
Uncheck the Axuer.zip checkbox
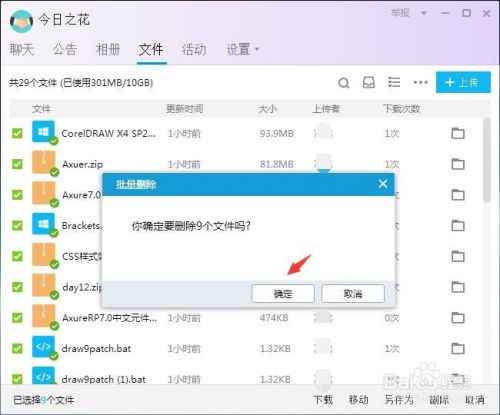point(17,164)
